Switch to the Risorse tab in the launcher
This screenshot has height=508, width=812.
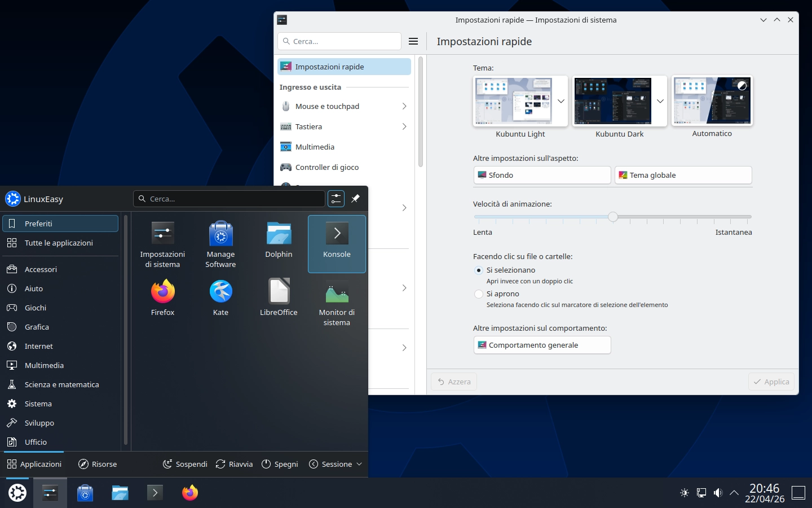tap(98, 464)
